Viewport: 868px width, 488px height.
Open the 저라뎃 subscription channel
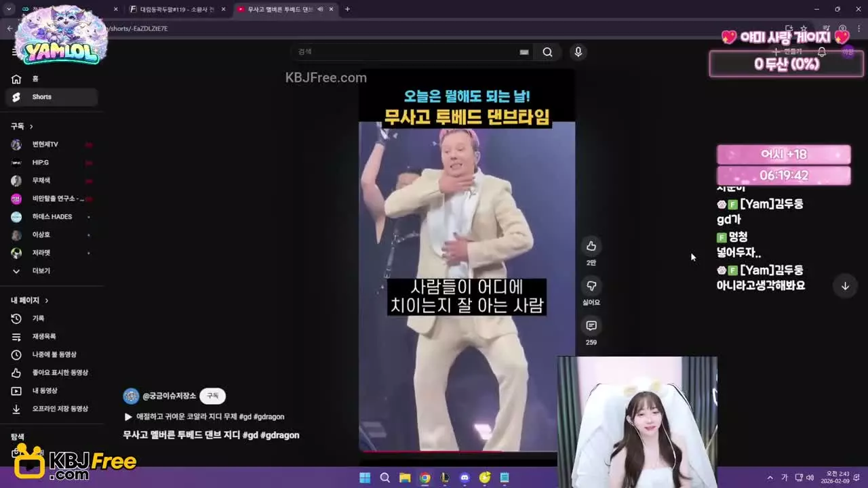tap(52, 253)
